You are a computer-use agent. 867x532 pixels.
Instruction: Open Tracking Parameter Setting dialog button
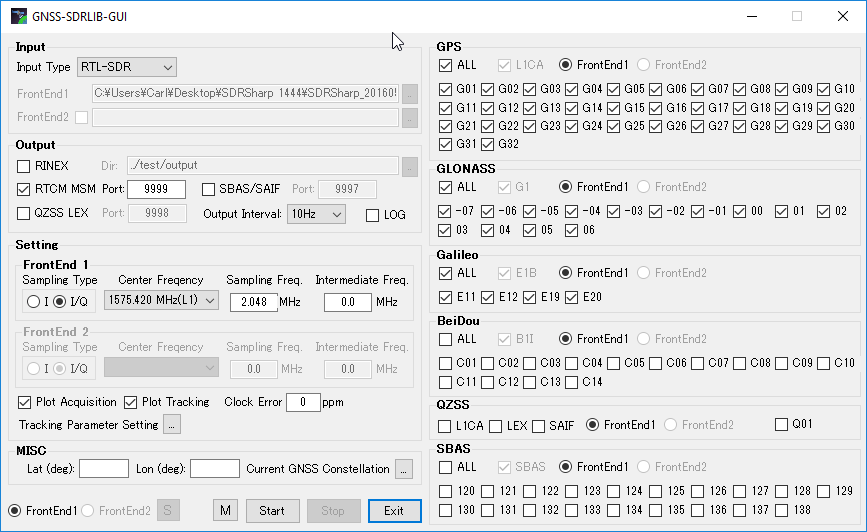[172, 425]
